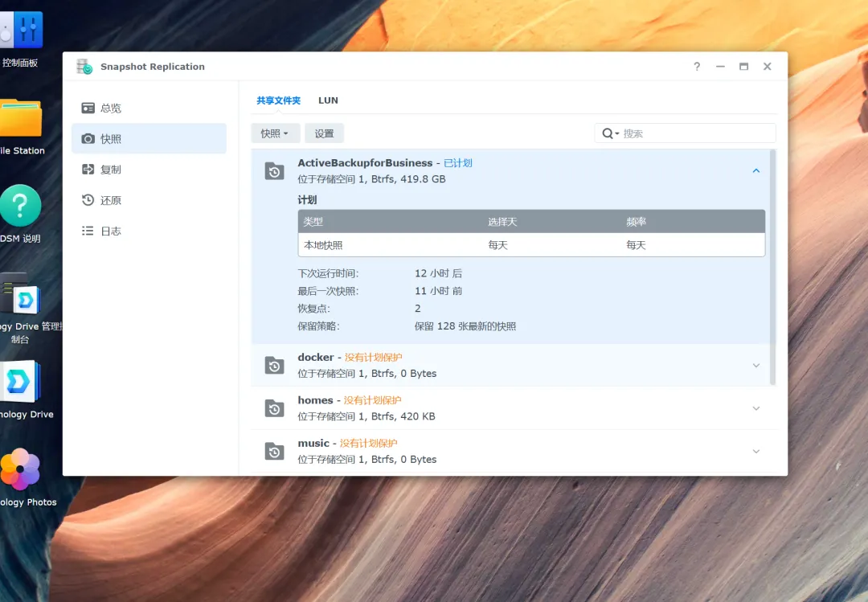Select the 共享文件夹 tab
Viewport: 868px width, 602px height.
[x=278, y=100]
